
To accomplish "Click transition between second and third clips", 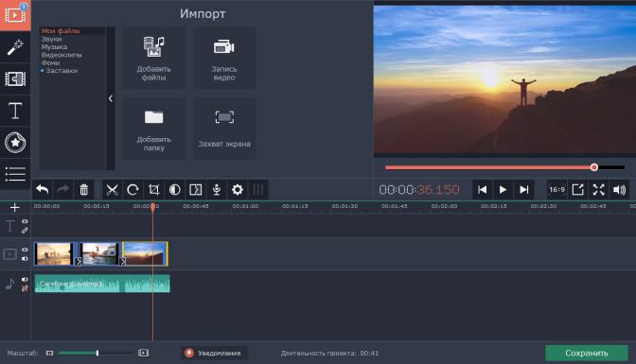I will (122, 262).
